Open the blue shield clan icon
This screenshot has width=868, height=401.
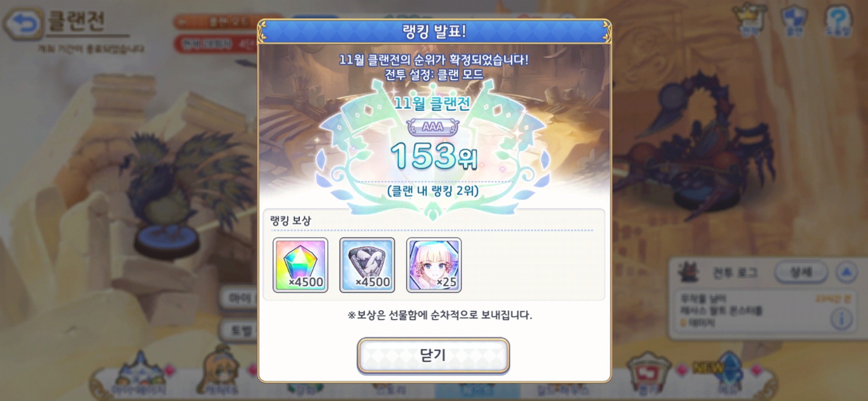pyautogui.click(x=794, y=20)
